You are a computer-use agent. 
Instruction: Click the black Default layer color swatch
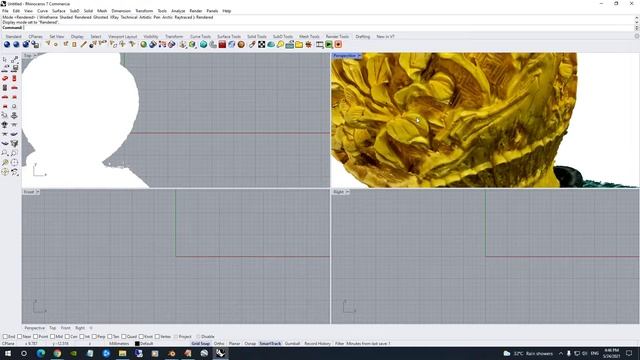(x=137, y=344)
